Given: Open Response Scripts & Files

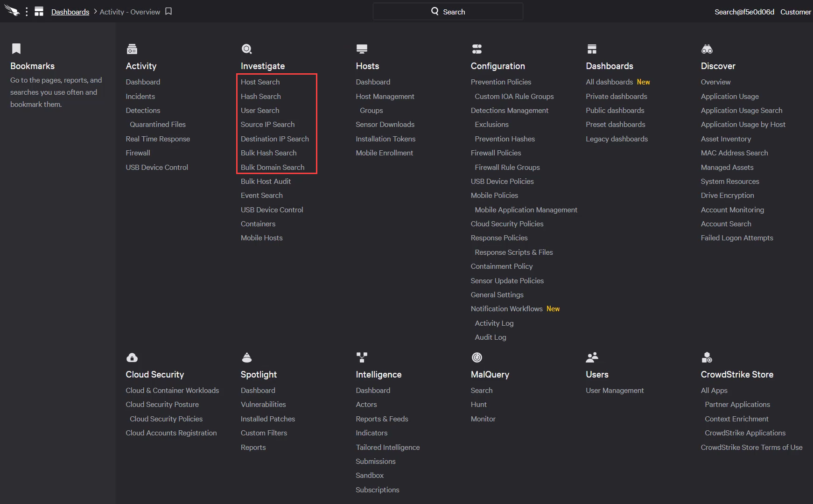Looking at the screenshot, I should click(514, 252).
